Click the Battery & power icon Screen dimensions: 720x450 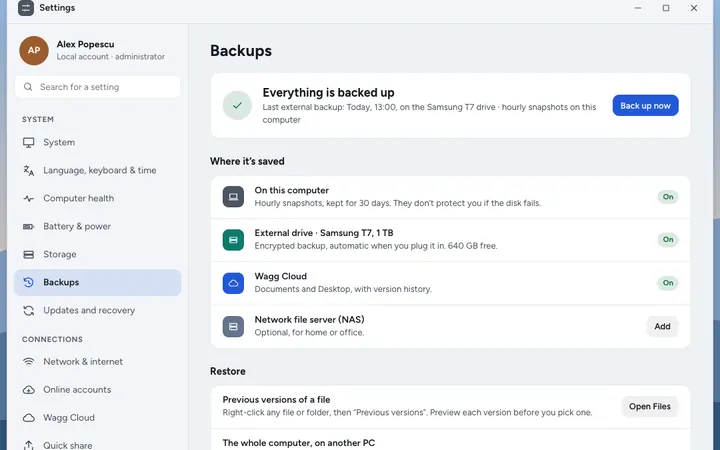[28, 226]
